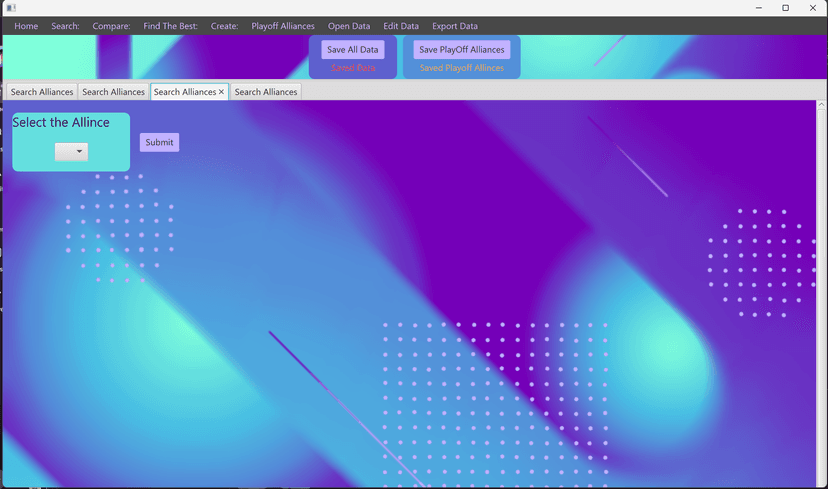Switch to the last Search Alliances tab

[266, 92]
